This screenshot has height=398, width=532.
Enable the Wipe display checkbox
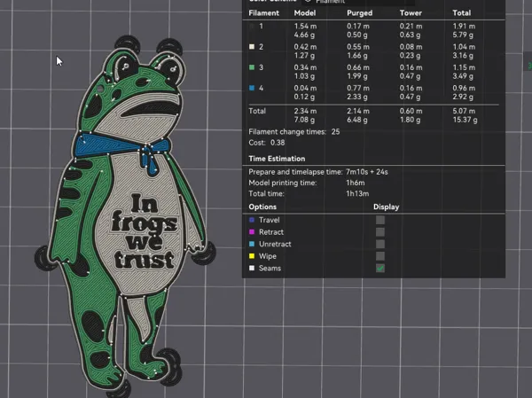380,256
